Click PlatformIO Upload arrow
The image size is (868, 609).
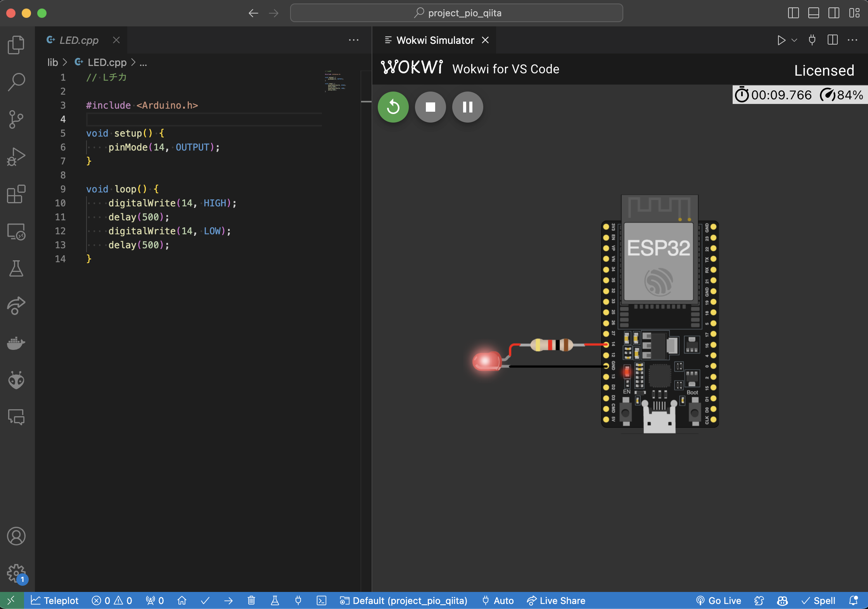coord(228,600)
